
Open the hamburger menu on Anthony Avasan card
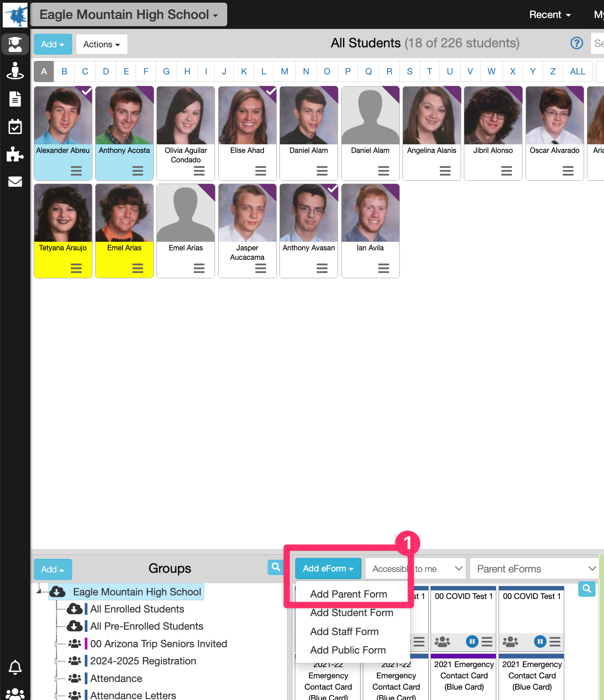tap(322, 268)
